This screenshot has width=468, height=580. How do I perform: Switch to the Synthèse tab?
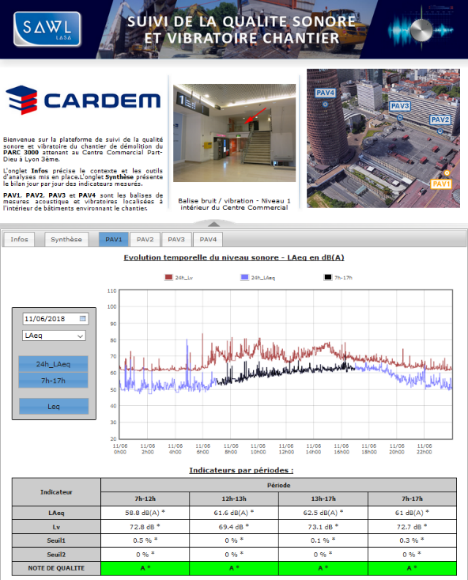(66, 239)
